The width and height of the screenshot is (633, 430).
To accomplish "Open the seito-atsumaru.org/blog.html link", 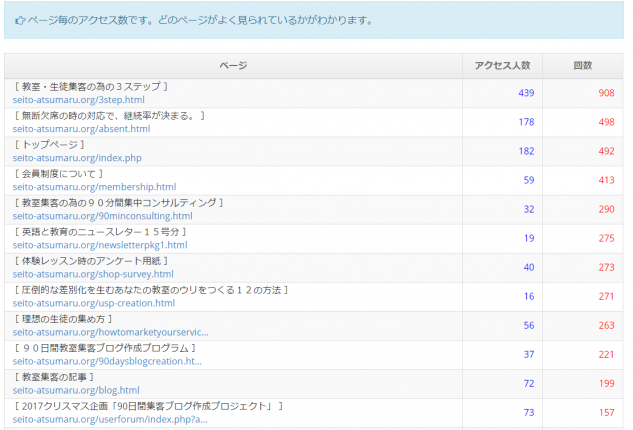I will (x=76, y=390).
